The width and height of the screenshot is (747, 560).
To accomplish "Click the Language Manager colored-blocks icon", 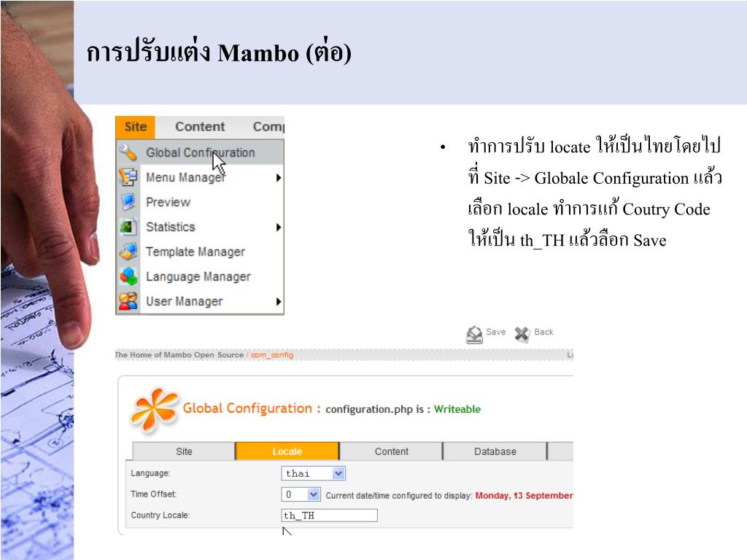I will (128, 276).
